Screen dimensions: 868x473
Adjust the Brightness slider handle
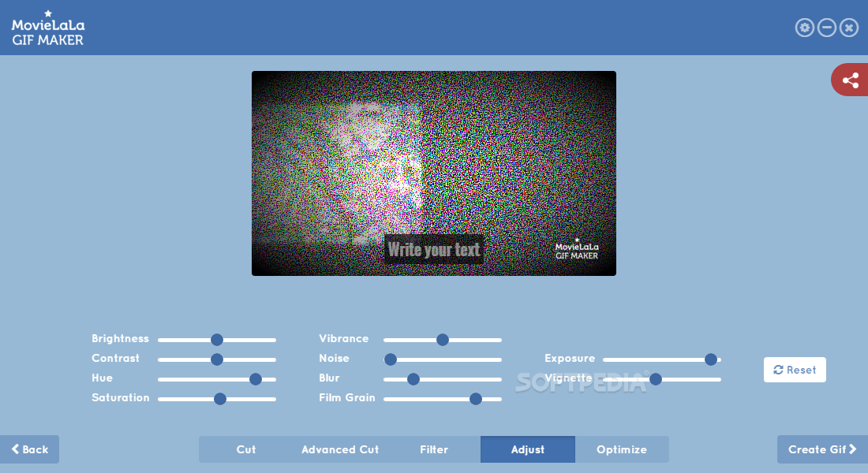(x=217, y=340)
